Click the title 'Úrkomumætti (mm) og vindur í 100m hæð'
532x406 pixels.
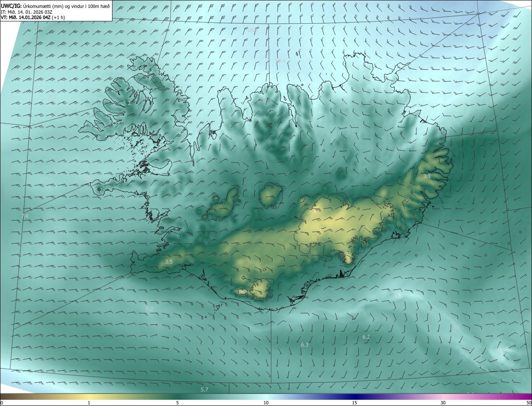click(x=66, y=6)
